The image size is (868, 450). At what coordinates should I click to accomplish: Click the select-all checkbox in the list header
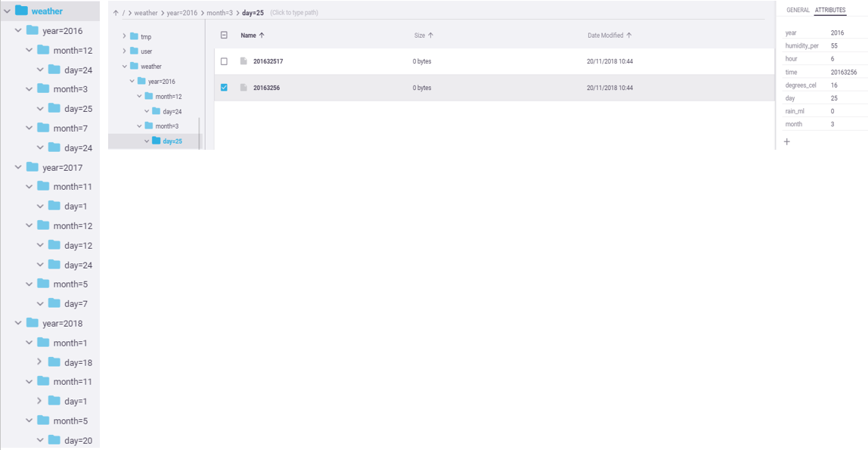(x=222, y=35)
